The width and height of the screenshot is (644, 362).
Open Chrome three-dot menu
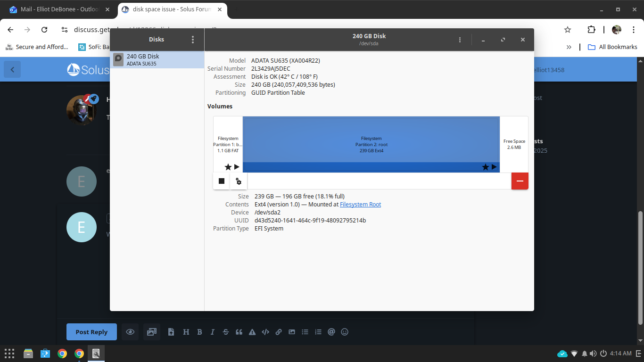[632, 30]
